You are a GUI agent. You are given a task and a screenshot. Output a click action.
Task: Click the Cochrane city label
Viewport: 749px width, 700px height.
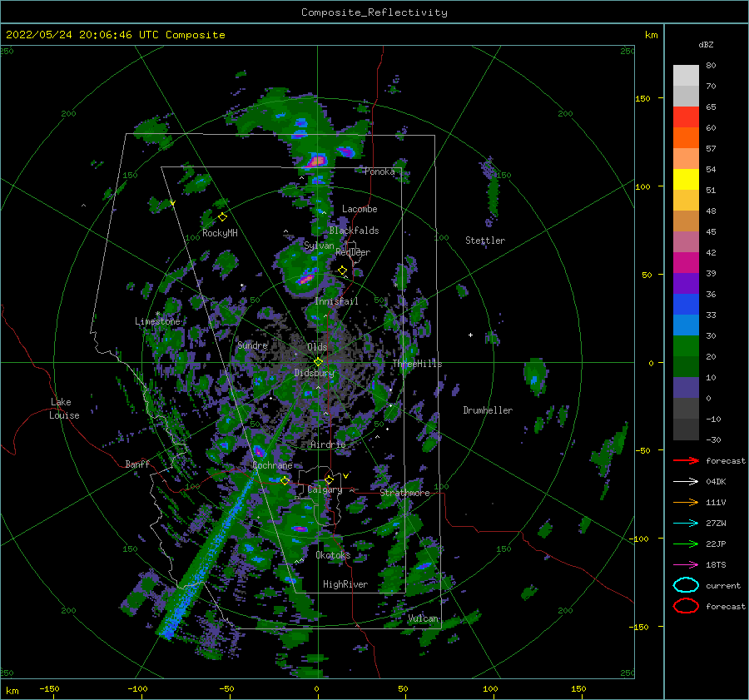pos(272,465)
